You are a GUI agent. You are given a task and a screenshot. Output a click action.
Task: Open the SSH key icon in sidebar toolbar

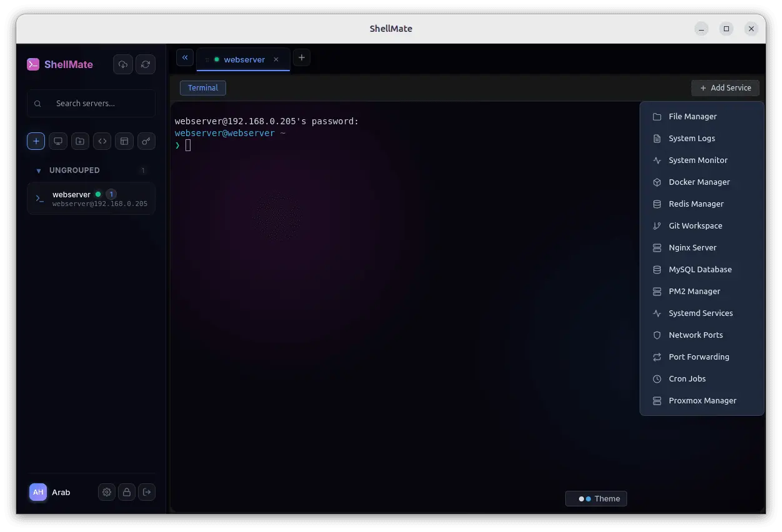pos(146,141)
